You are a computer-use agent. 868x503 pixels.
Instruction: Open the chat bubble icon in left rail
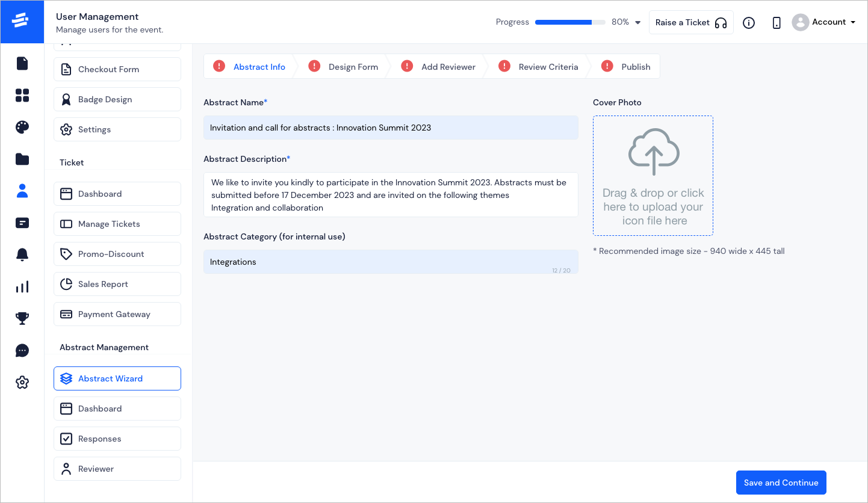coord(22,350)
